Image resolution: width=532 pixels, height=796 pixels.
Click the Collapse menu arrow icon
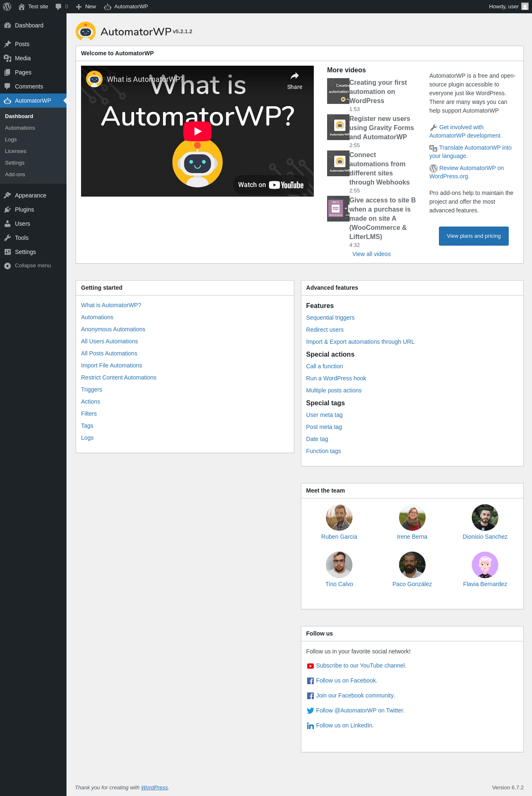click(x=7, y=266)
